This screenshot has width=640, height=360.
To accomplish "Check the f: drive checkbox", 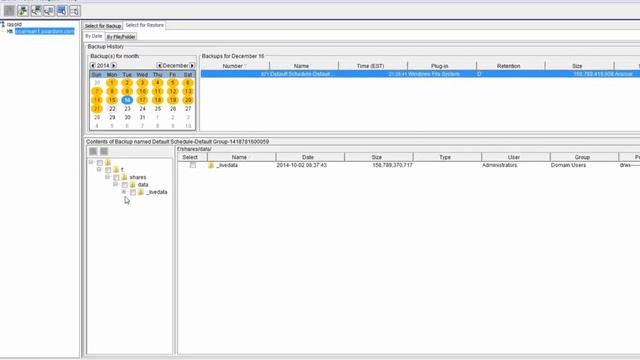I will coord(108,170).
